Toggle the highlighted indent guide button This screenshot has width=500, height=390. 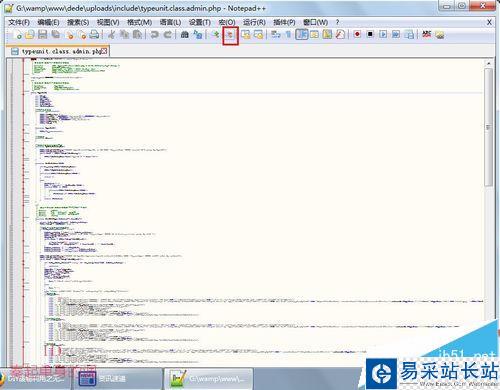click(302, 34)
